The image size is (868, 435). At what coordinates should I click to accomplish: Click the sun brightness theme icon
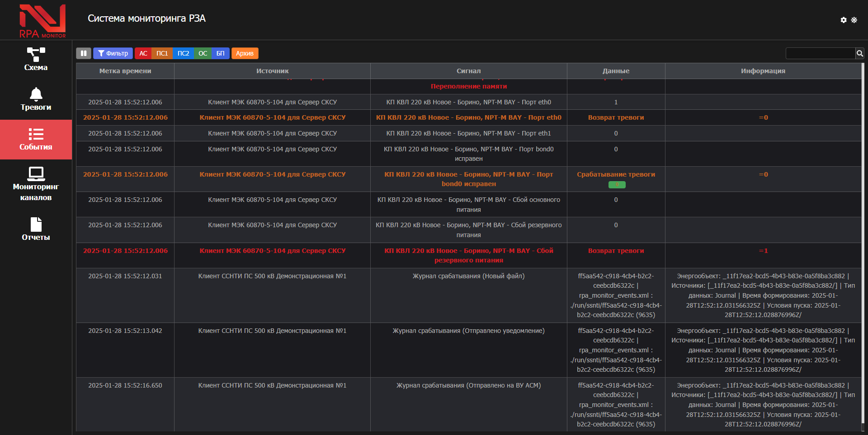pyautogui.click(x=854, y=20)
